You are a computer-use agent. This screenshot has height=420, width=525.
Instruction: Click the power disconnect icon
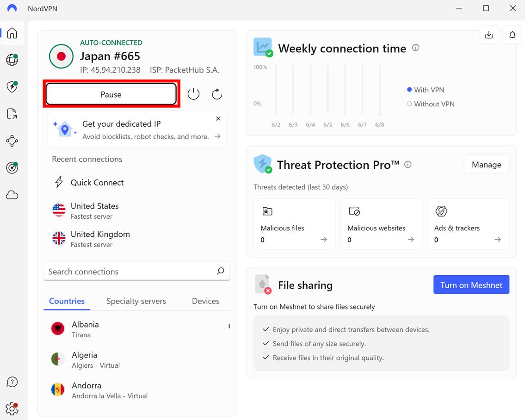pos(193,94)
